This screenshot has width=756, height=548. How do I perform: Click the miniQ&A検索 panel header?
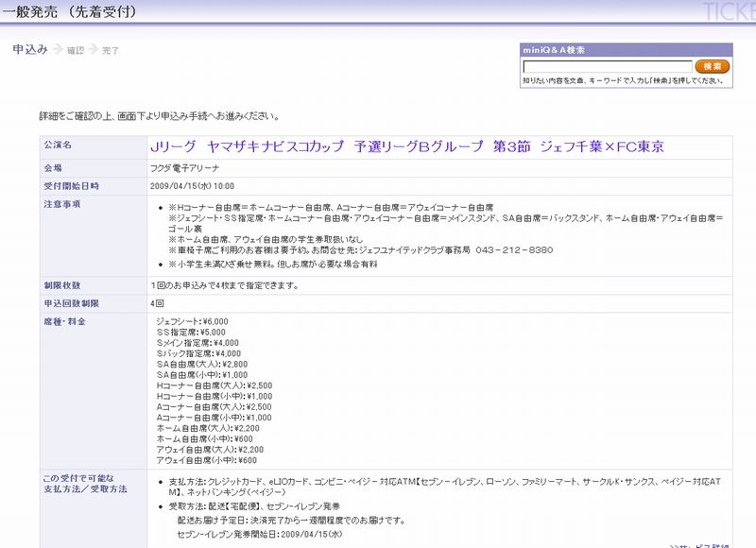(627, 50)
